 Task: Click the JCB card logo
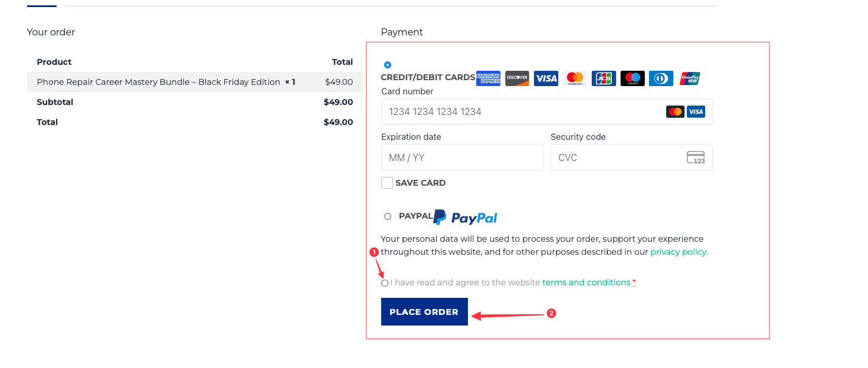point(604,78)
